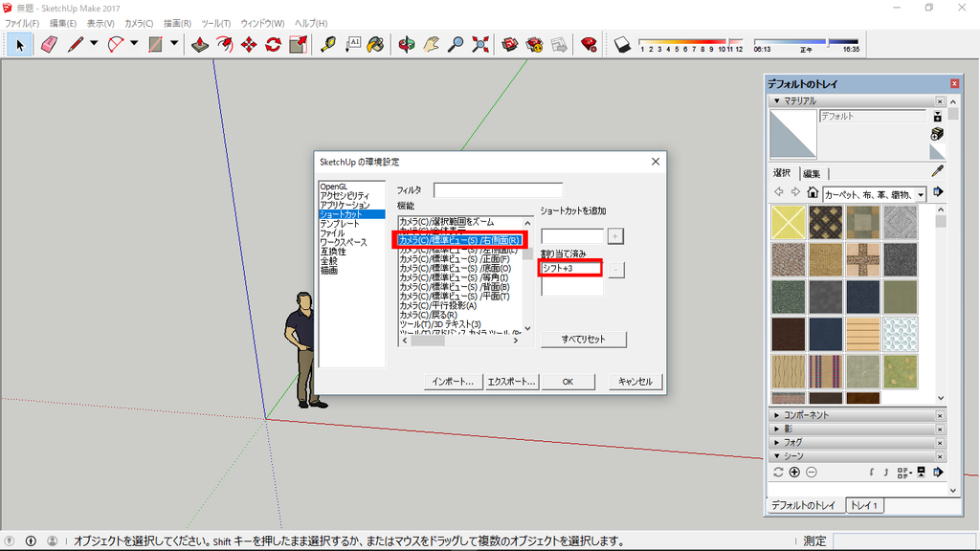
Task: Click the red ruby Extension Manager icon
Action: click(589, 45)
